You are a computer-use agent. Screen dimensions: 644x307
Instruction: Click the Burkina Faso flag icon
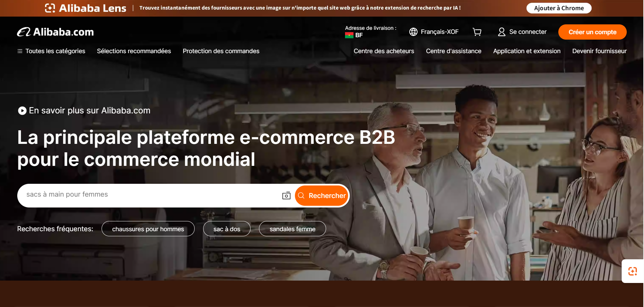pos(349,35)
